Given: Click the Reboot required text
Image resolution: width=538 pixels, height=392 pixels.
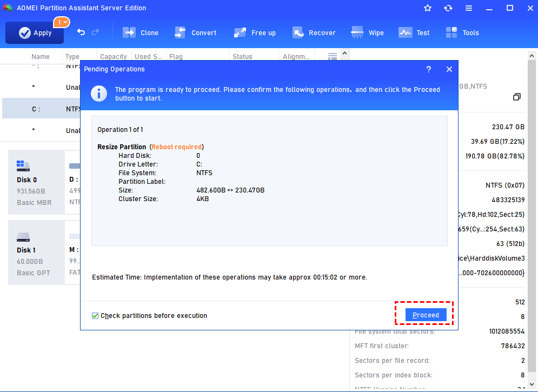Looking at the screenshot, I should [177, 147].
